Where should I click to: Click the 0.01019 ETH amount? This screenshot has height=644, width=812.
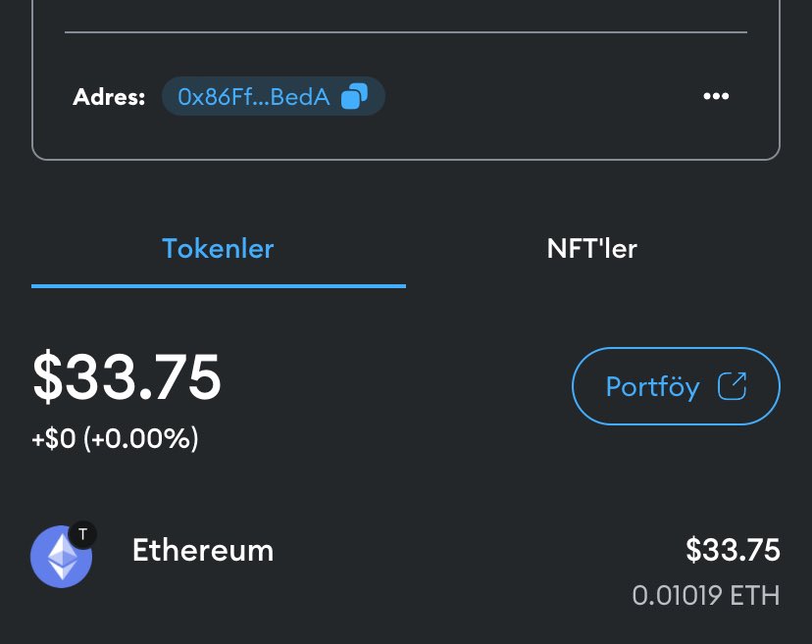pyautogui.click(x=706, y=595)
